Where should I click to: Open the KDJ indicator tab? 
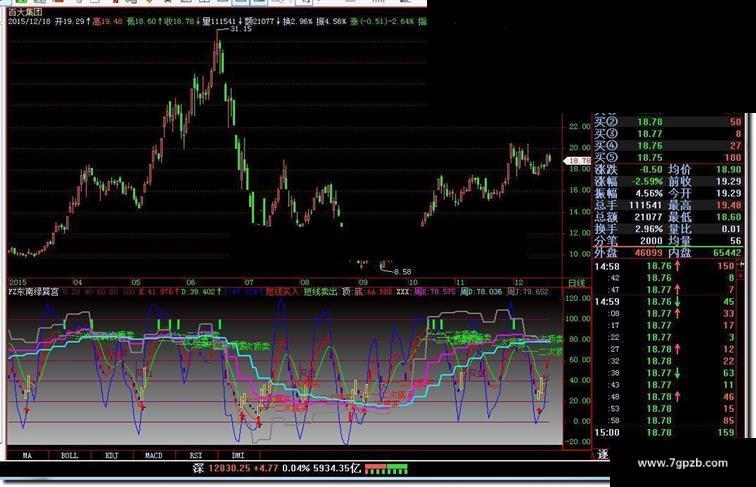pos(111,455)
